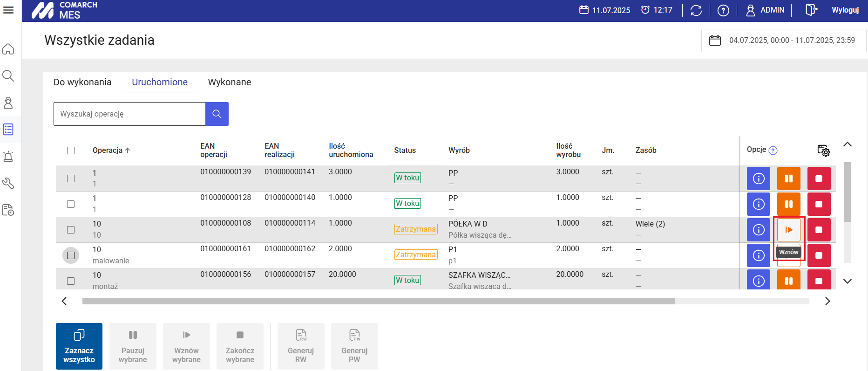This screenshot has height=371, width=868.
Task: Click the Zaznacz wszystko button
Action: click(x=79, y=346)
